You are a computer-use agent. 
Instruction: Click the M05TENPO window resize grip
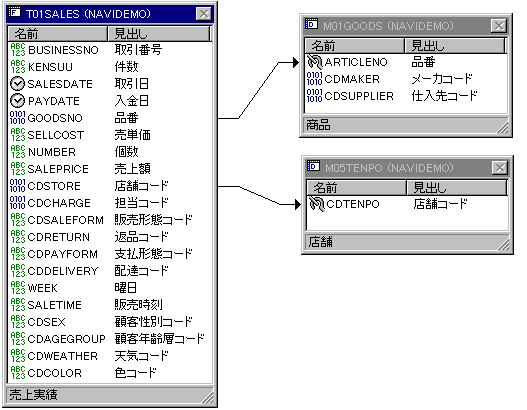(x=503, y=244)
